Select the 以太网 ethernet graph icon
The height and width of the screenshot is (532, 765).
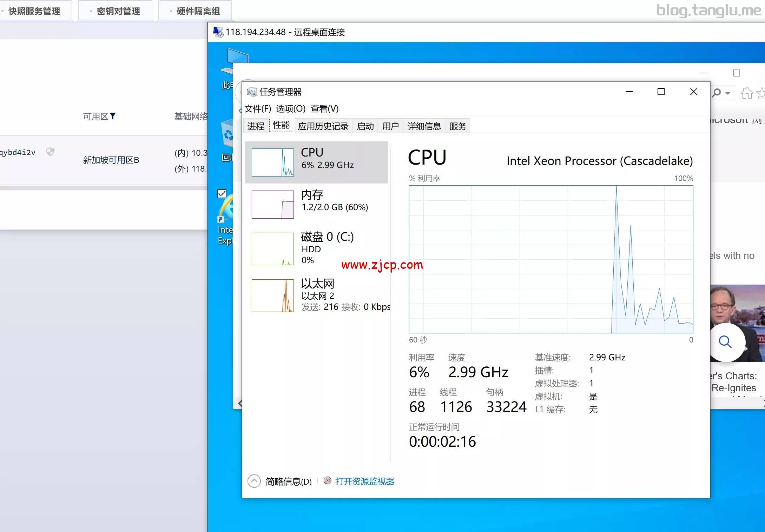coord(272,295)
